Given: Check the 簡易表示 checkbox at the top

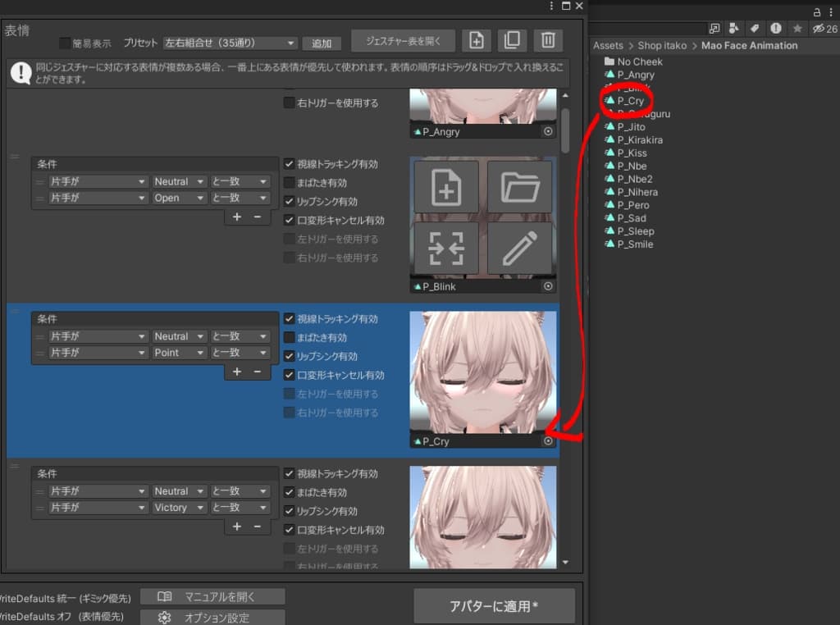Looking at the screenshot, I should (63, 43).
